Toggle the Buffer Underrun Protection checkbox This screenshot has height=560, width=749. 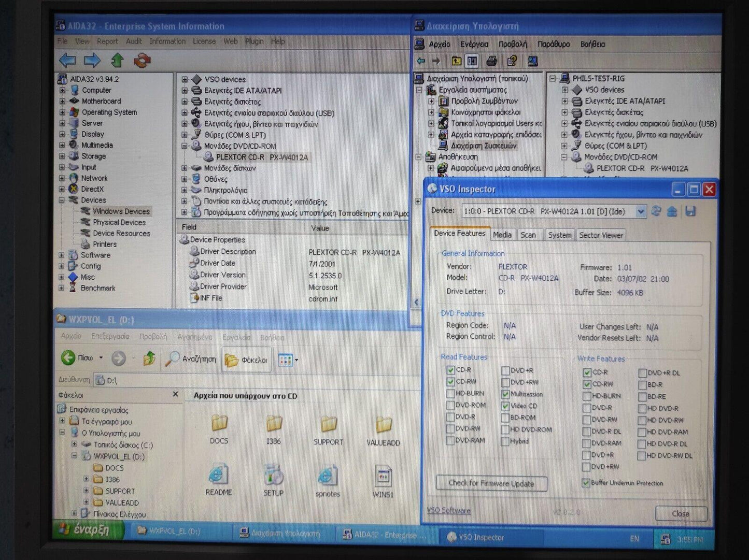tap(586, 483)
